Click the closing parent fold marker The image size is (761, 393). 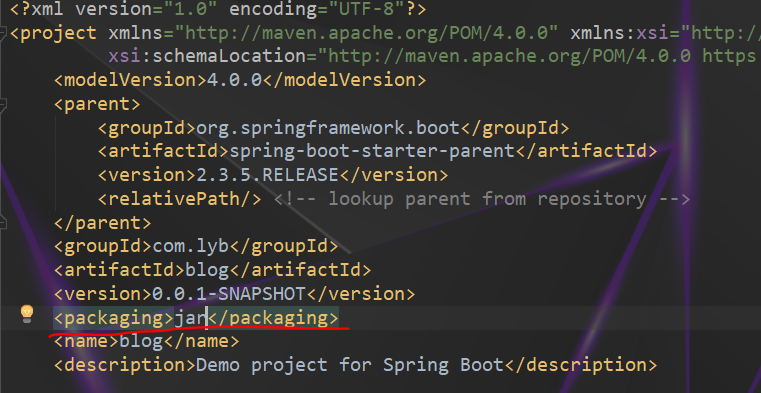coord(2,223)
